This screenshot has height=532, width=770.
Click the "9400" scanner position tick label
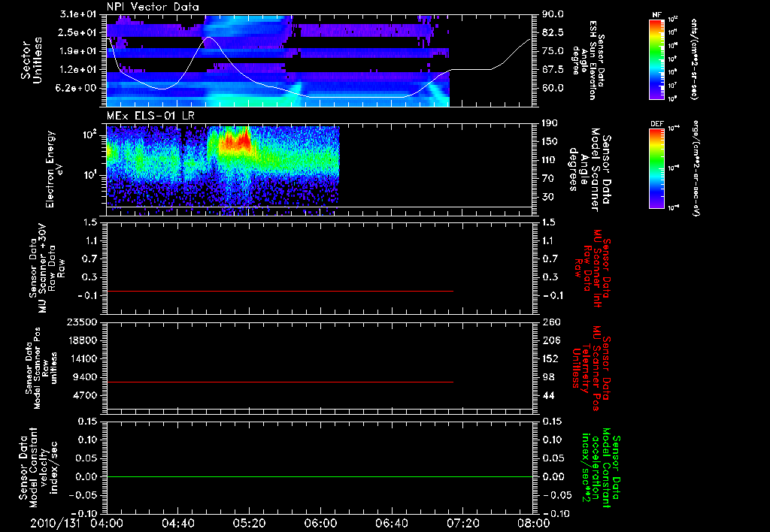tap(86, 377)
